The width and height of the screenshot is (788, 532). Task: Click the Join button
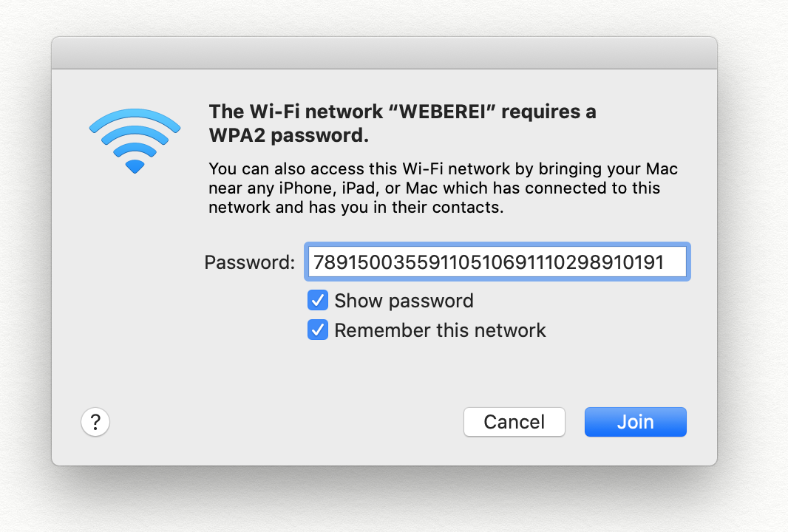pos(635,422)
